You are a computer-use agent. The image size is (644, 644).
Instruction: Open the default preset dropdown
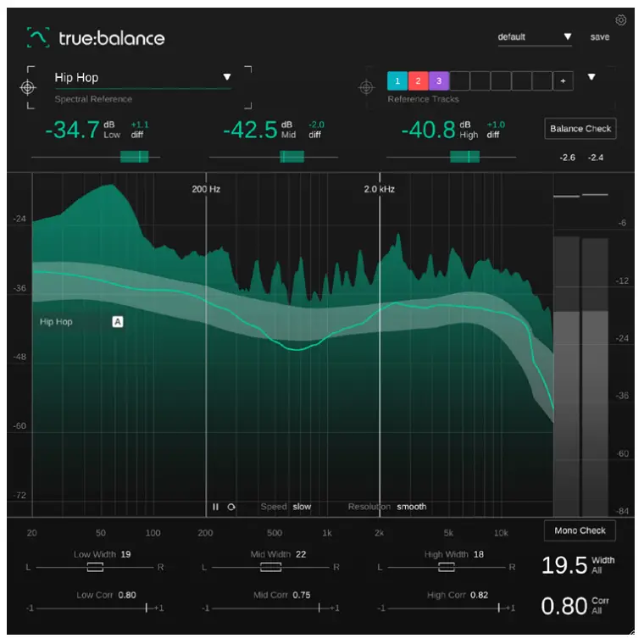535,37
